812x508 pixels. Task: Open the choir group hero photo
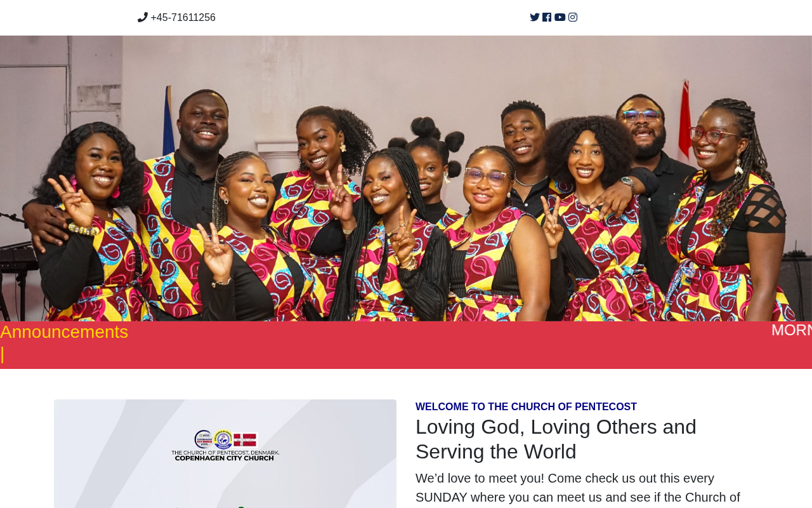point(406,178)
